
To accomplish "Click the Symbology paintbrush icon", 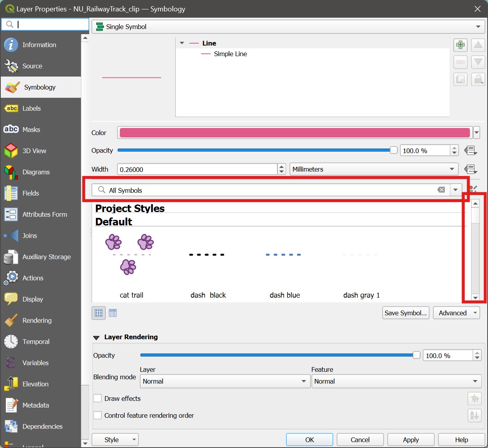I will pos(12,87).
